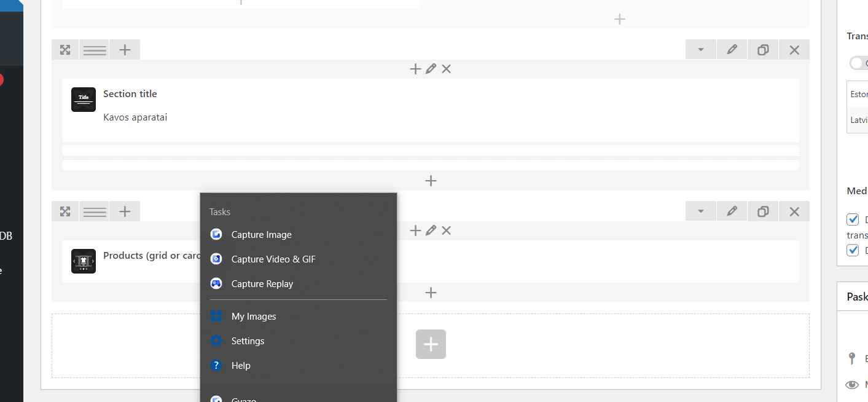Add an element below the Products block
This screenshot has height=402, width=868.
click(x=431, y=293)
